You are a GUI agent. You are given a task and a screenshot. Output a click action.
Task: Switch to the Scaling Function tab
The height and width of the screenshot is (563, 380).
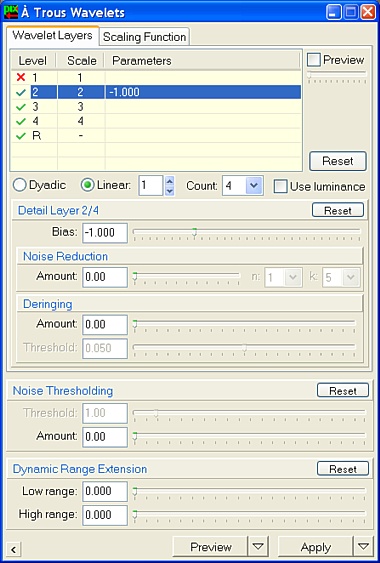(144, 37)
